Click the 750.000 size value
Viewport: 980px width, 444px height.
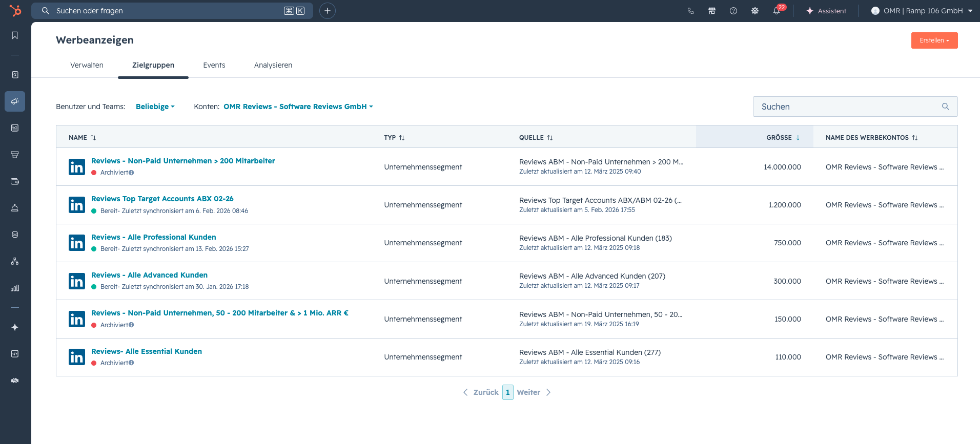[x=787, y=243]
